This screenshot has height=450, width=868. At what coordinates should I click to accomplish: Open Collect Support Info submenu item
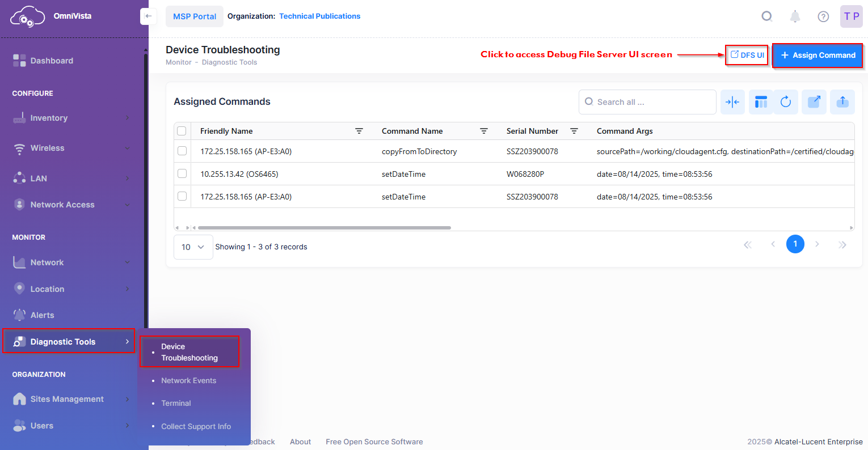pyautogui.click(x=196, y=426)
